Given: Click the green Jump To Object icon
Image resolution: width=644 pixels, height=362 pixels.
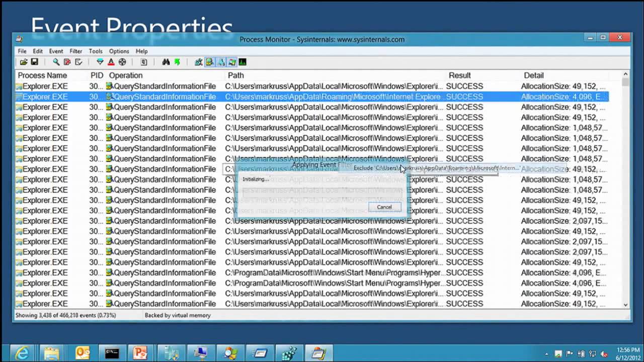Looking at the screenshot, I should click(177, 62).
